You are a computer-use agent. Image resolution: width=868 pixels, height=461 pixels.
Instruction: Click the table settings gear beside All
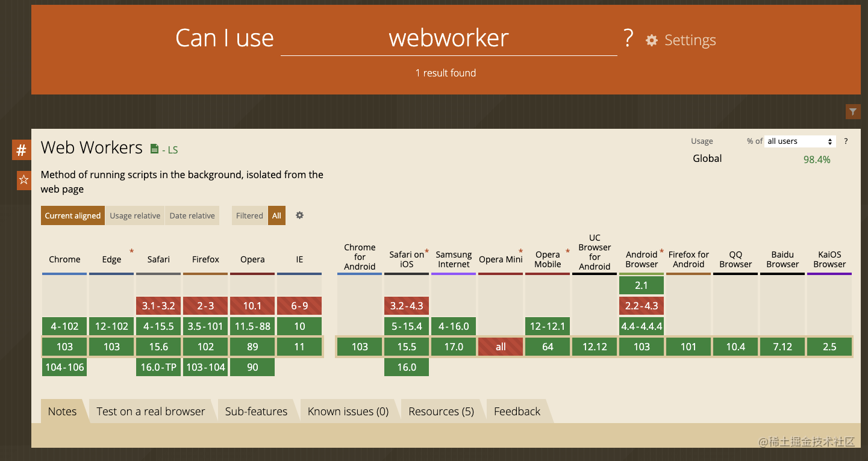click(299, 215)
